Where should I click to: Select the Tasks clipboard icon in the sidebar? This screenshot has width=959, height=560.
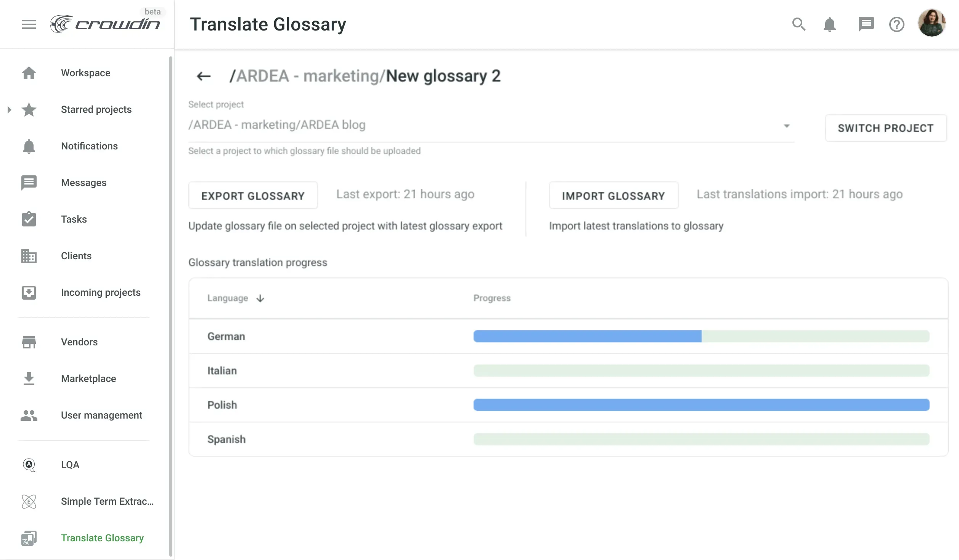click(x=29, y=219)
